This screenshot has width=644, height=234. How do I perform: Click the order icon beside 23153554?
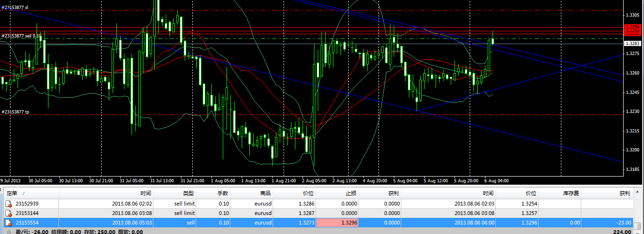tap(8, 223)
